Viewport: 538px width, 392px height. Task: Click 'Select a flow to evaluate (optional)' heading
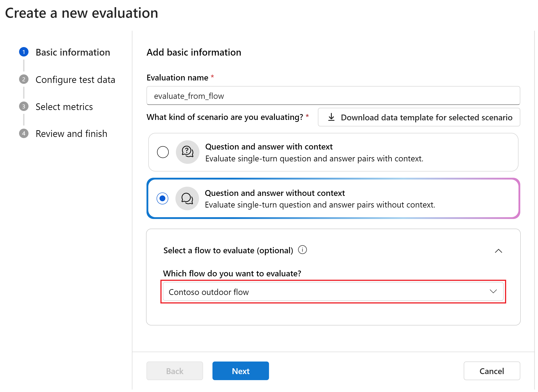click(228, 250)
